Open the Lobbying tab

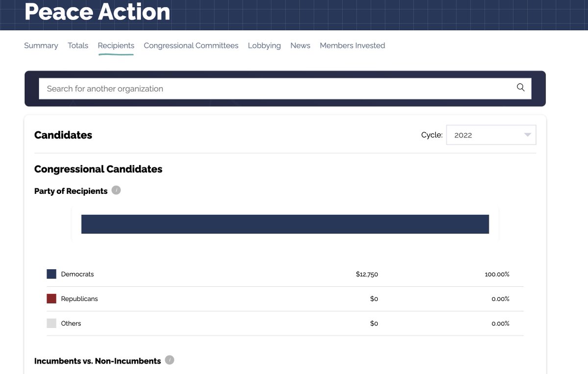264,46
